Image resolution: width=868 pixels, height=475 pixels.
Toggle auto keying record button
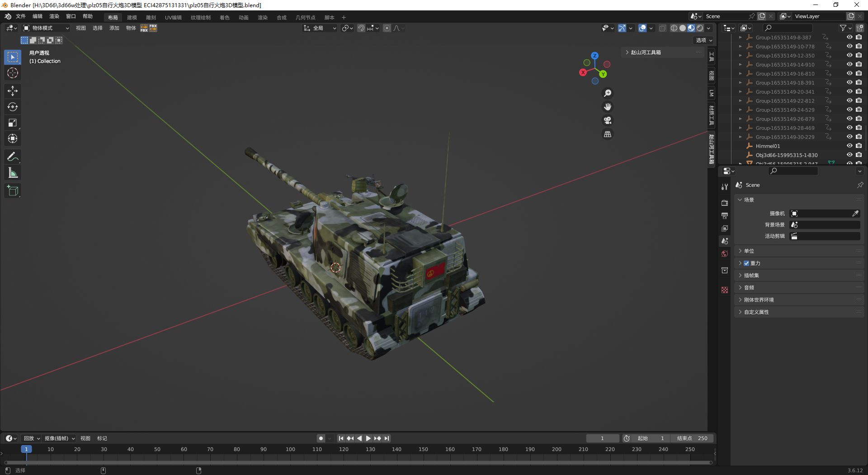point(321,438)
